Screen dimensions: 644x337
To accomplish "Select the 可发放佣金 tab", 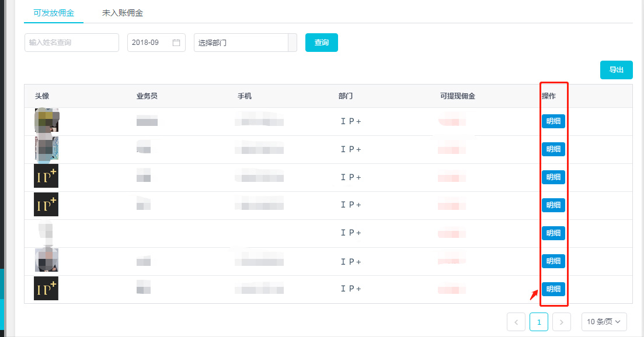I will pos(54,13).
